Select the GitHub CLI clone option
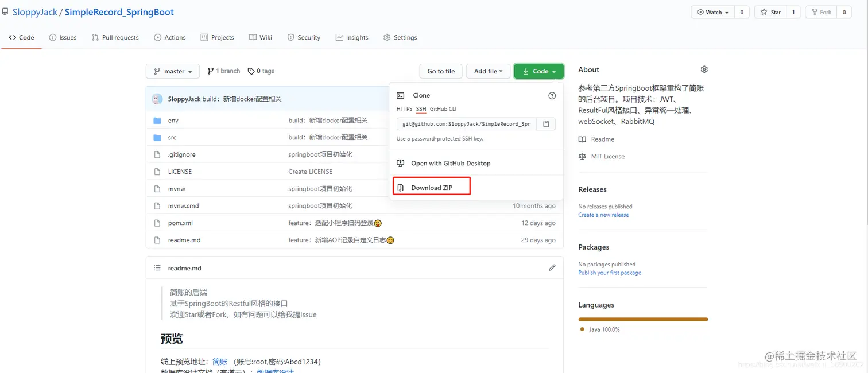 [x=443, y=109]
